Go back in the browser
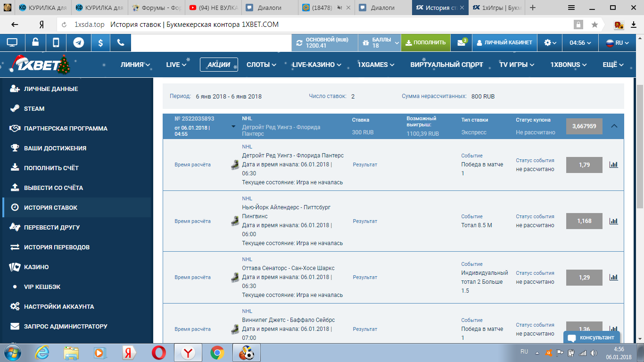The image size is (644, 362). pyautogui.click(x=15, y=25)
